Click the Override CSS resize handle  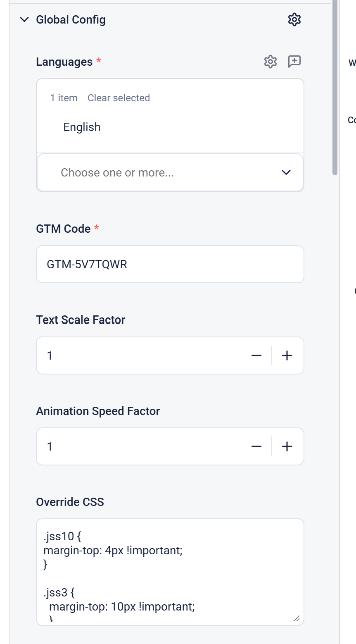tap(297, 618)
